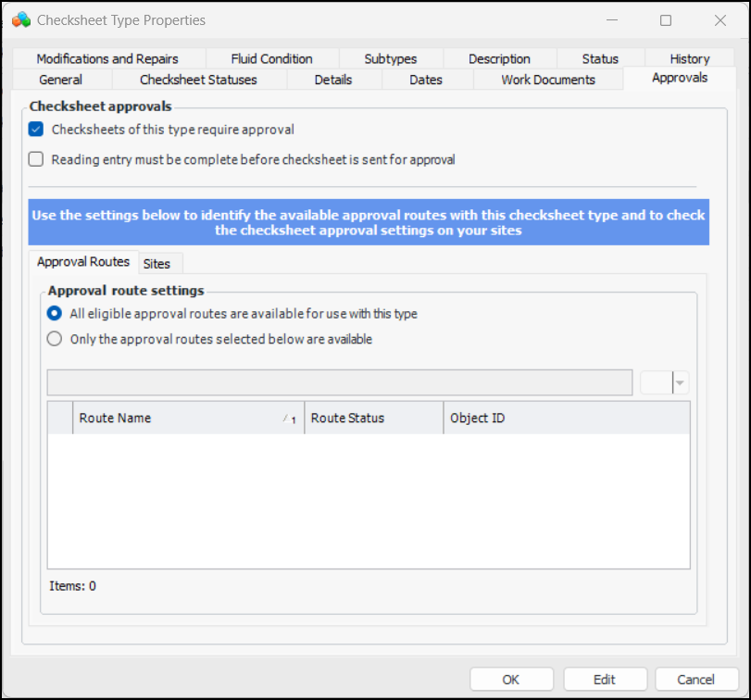Select 'Only the approval routes selected below' option
The image size is (751, 700).
point(55,339)
